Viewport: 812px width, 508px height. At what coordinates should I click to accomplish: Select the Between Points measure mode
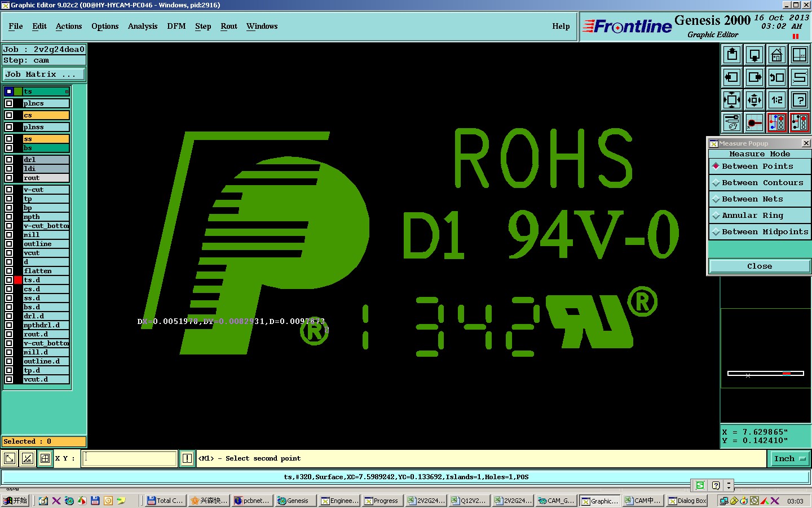[x=760, y=167]
